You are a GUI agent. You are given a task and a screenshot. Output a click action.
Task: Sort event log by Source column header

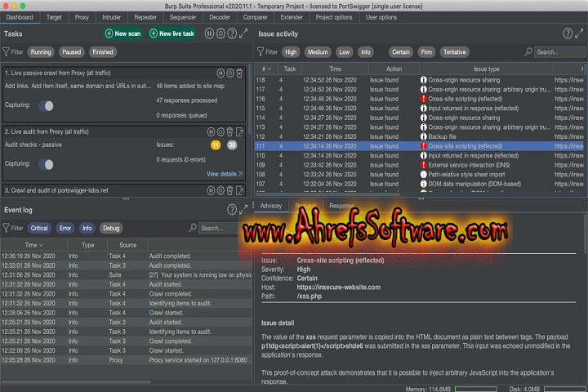point(128,245)
